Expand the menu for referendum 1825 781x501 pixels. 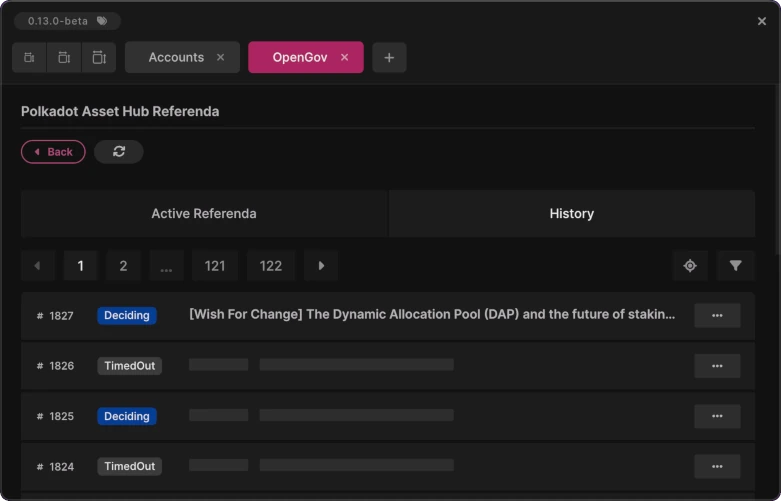click(717, 416)
